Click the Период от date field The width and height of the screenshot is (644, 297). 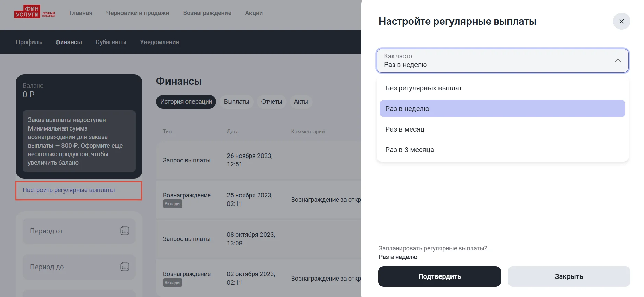coord(79,231)
